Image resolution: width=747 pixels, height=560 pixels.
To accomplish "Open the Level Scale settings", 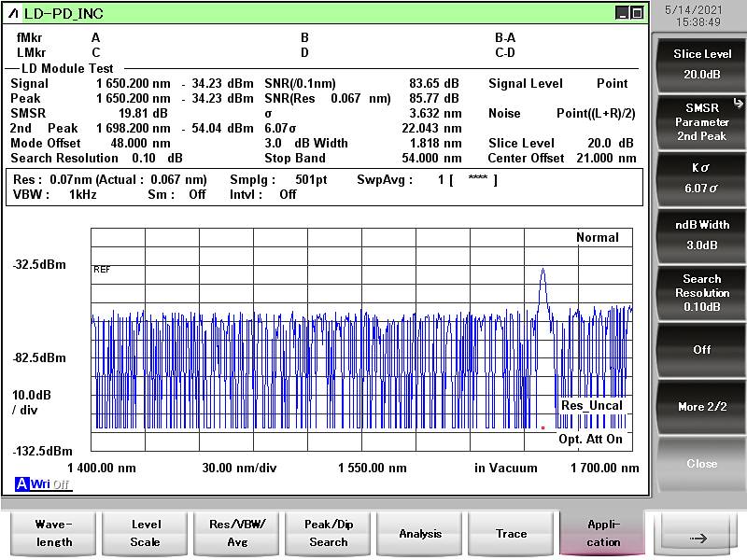I will click(146, 533).
